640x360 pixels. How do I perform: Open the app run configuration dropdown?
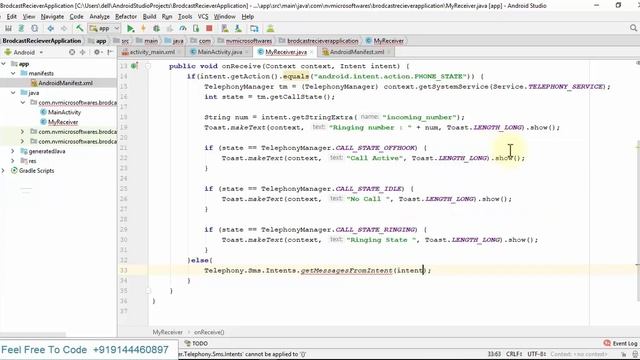pyautogui.click(x=104, y=29)
